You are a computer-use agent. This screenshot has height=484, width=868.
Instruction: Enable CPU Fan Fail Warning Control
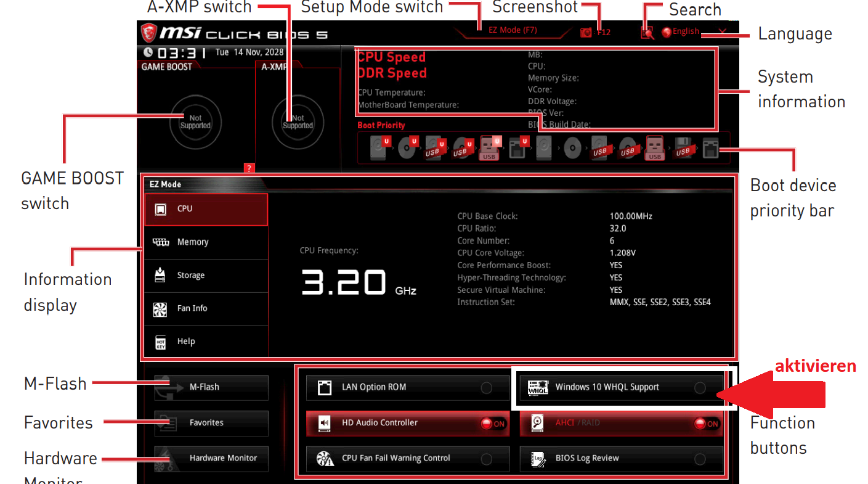pyautogui.click(x=408, y=459)
